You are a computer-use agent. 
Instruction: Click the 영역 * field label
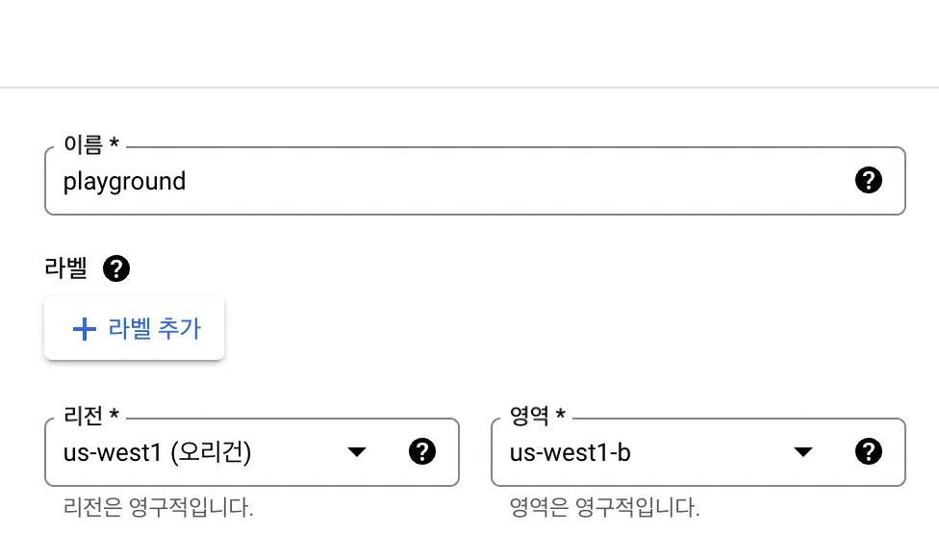(x=537, y=416)
